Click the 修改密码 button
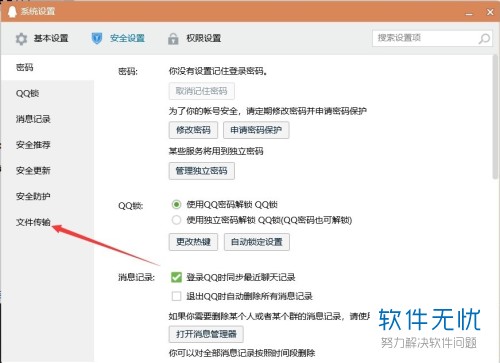 click(x=193, y=130)
